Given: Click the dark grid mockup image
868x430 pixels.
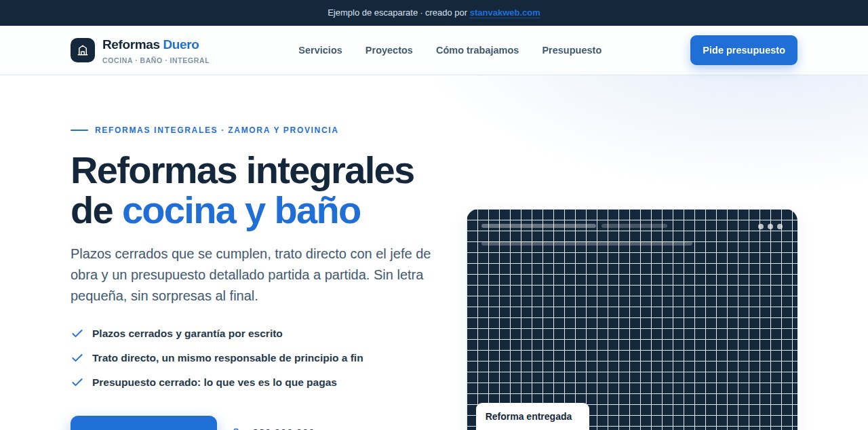Looking at the screenshot, I should 632,319.
